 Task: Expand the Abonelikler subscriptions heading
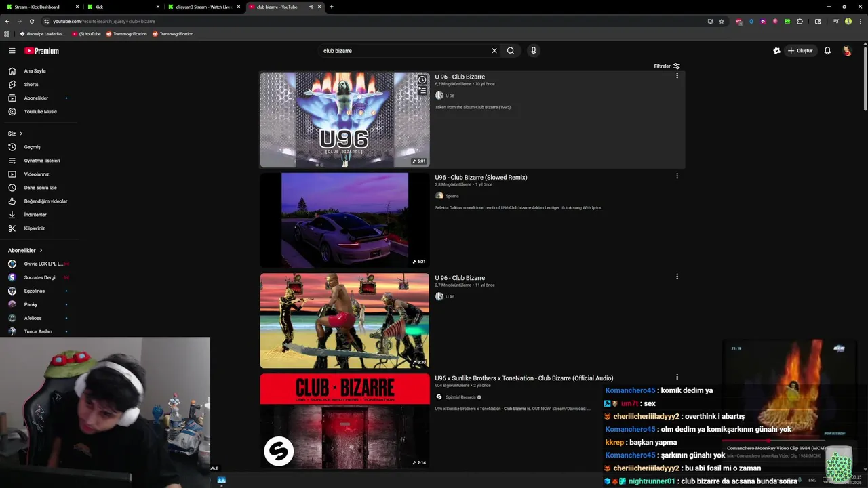click(x=25, y=250)
